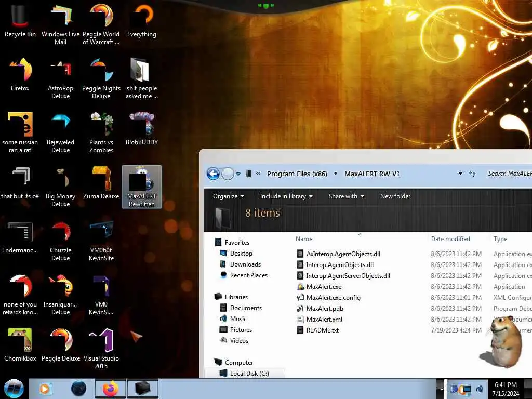532x399 pixels.
Task: Select Plants vs Zombies desktop icon
Action: tap(101, 132)
